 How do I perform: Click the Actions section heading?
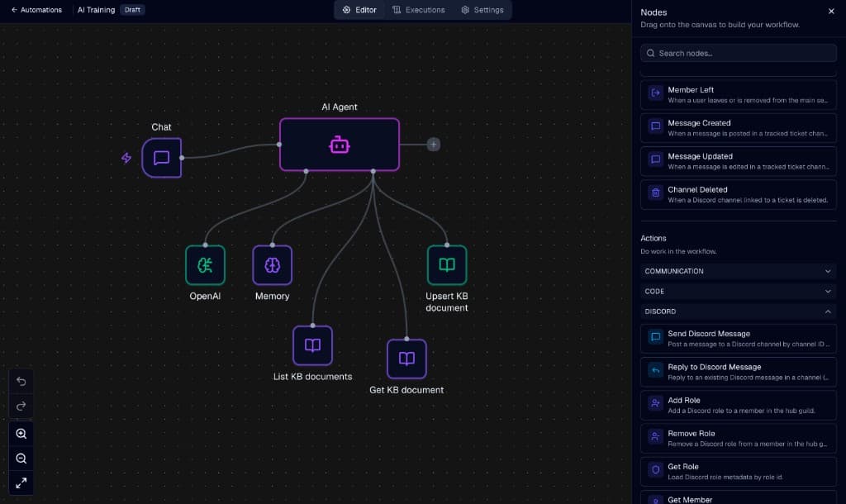[653, 238]
